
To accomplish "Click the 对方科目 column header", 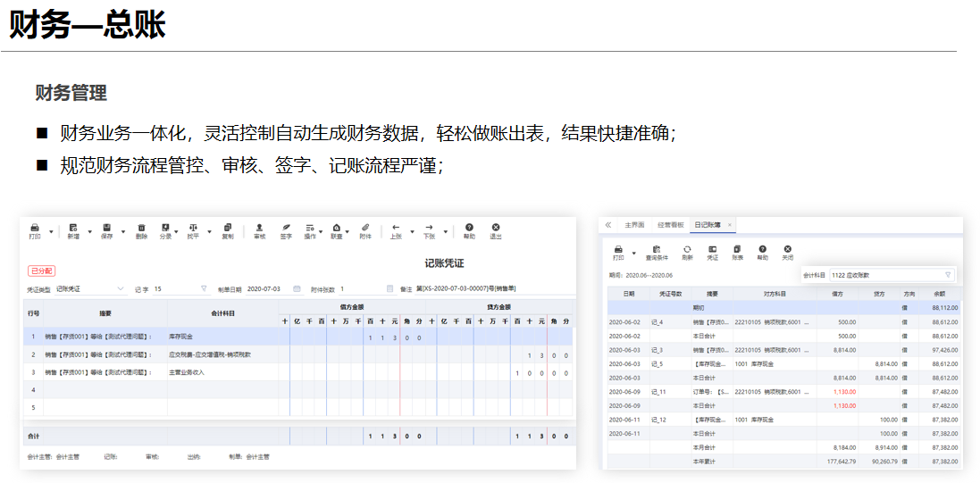I will (x=774, y=293).
